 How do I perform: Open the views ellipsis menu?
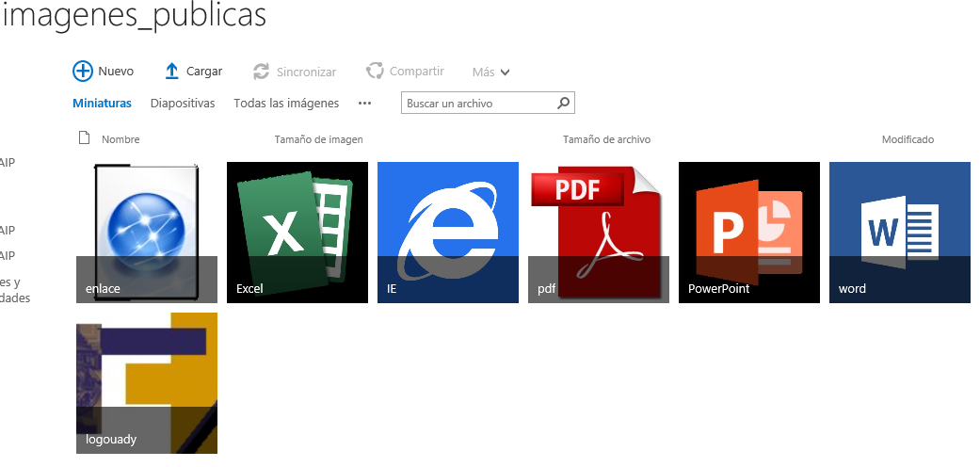(365, 104)
